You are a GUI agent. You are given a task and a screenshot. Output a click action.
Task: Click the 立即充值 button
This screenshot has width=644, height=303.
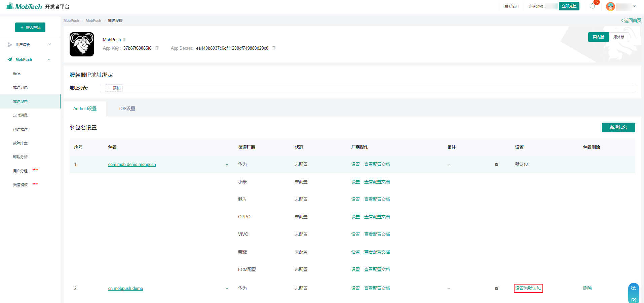[569, 6]
